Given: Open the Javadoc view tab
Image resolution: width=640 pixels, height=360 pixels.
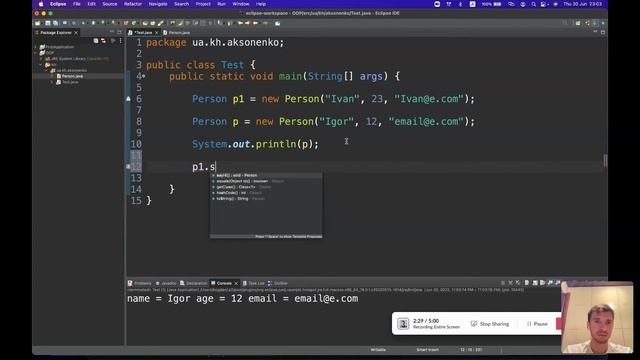Looking at the screenshot, I should (166, 283).
